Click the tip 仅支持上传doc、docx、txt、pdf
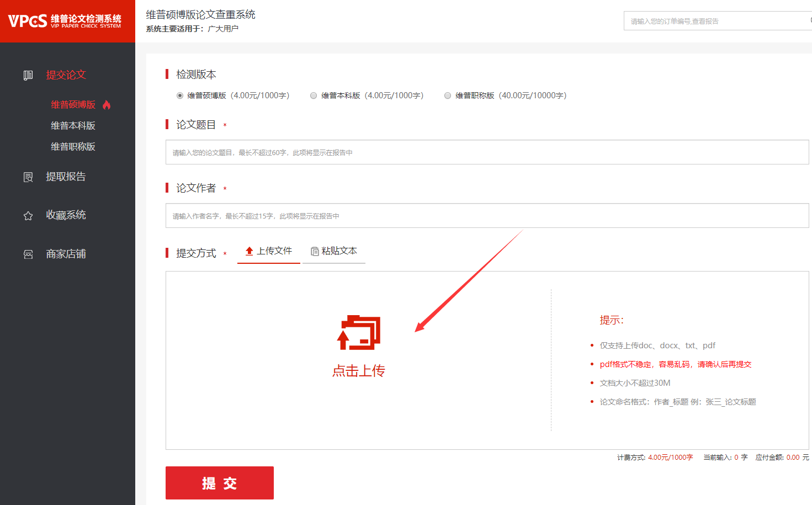Viewport: 812px width, 505px height. [657, 345]
